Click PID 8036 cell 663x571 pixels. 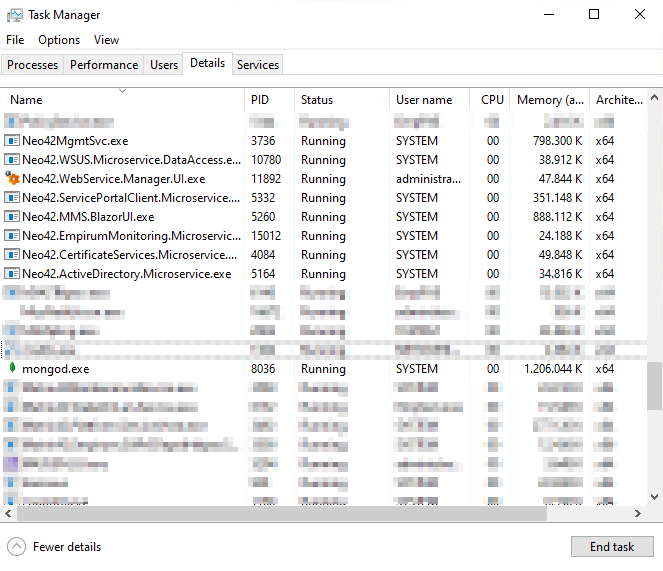[263, 369]
